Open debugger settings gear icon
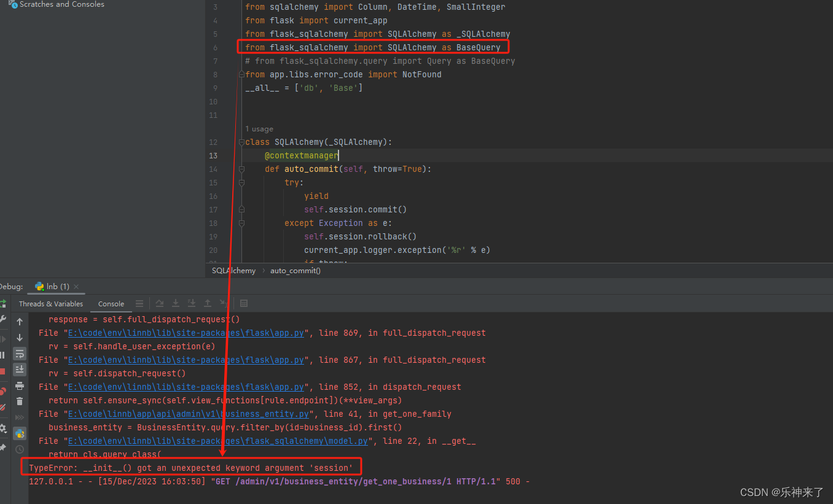Image resolution: width=833 pixels, height=504 pixels. point(2,428)
